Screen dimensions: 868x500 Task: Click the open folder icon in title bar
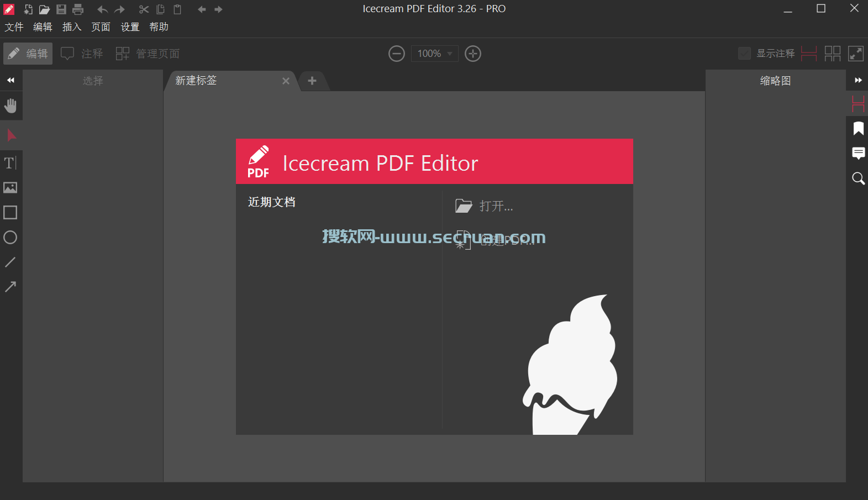pyautogui.click(x=45, y=9)
